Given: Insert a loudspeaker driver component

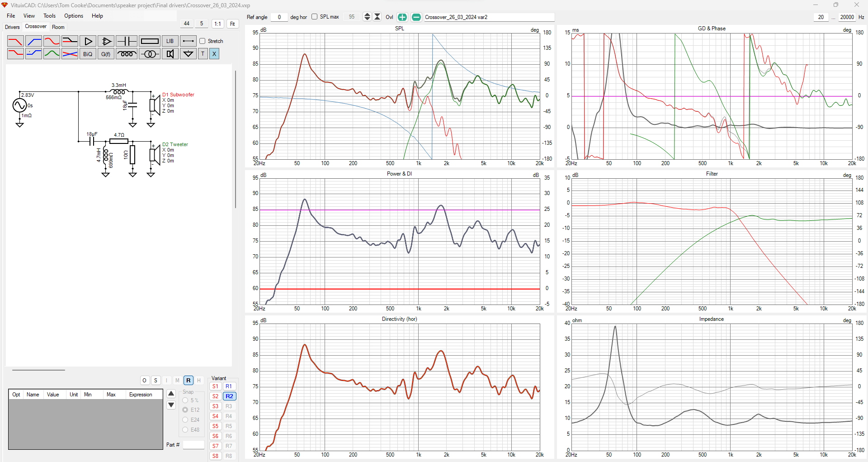Looking at the screenshot, I should pyautogui.click(x=170, y=54).
